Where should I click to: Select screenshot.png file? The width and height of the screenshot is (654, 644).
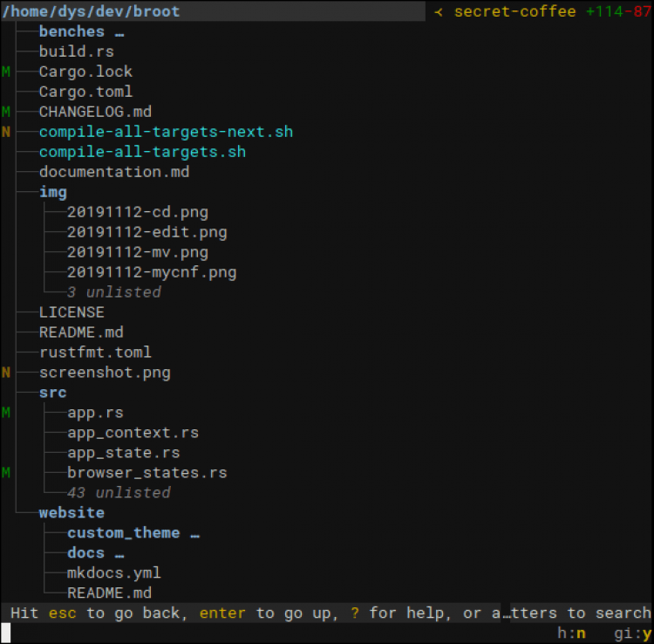(106, 373)
